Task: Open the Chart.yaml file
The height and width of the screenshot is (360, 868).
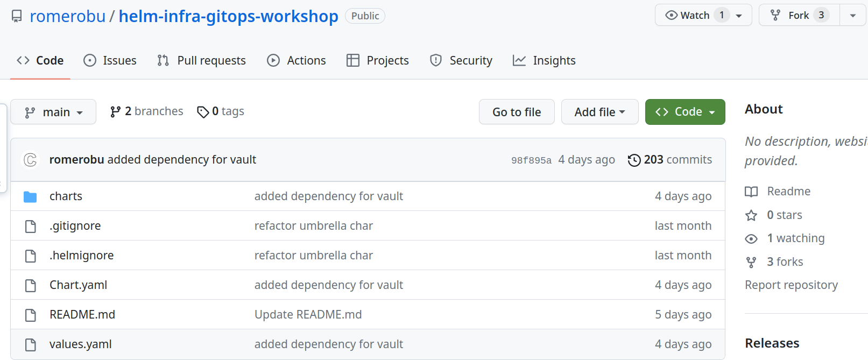Action: (78, 285)
